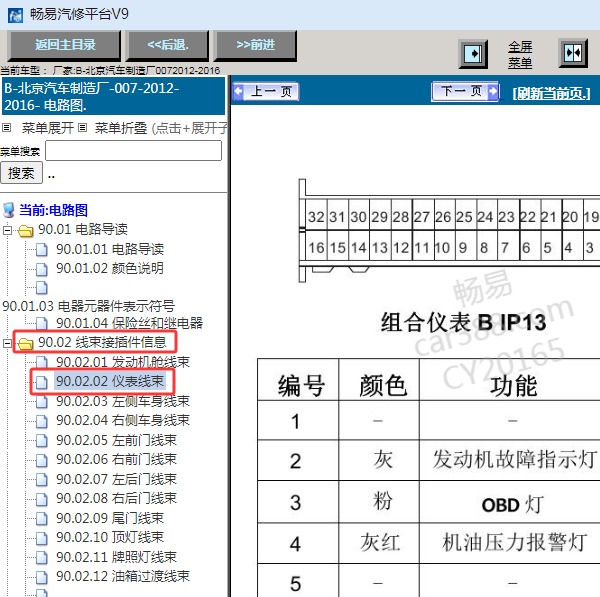Click the right-arrow panel expand icon
The width and height of the screenshot is (600, 597).
tap(473, 54)
